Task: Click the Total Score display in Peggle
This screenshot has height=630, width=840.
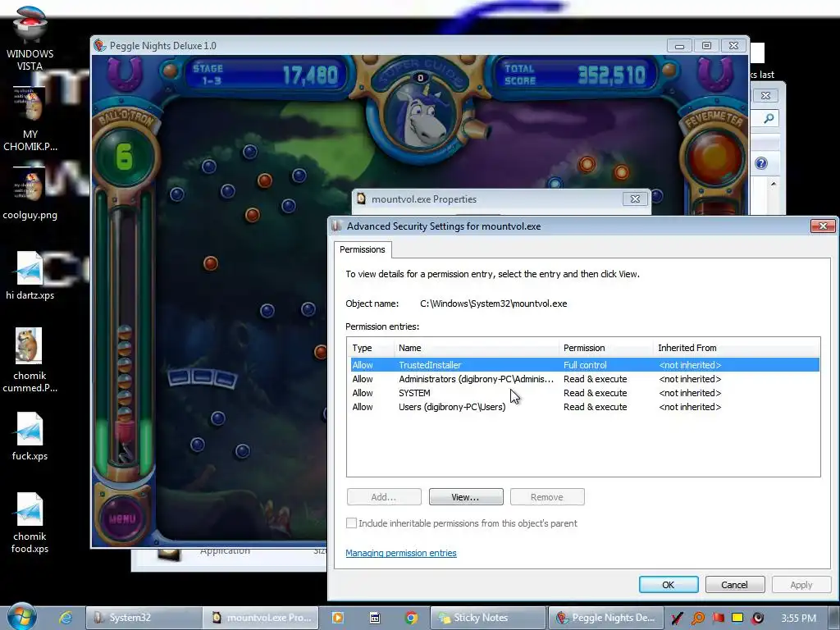Action: (575, 75)
